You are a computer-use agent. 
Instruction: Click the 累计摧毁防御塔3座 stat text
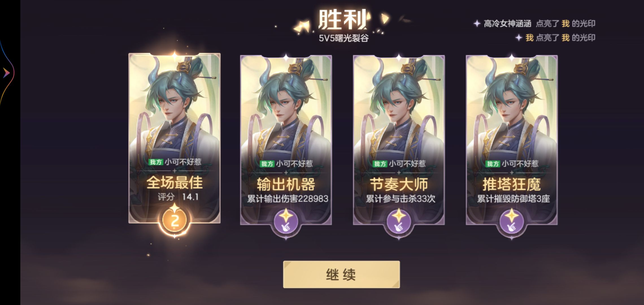click(513, 199)
